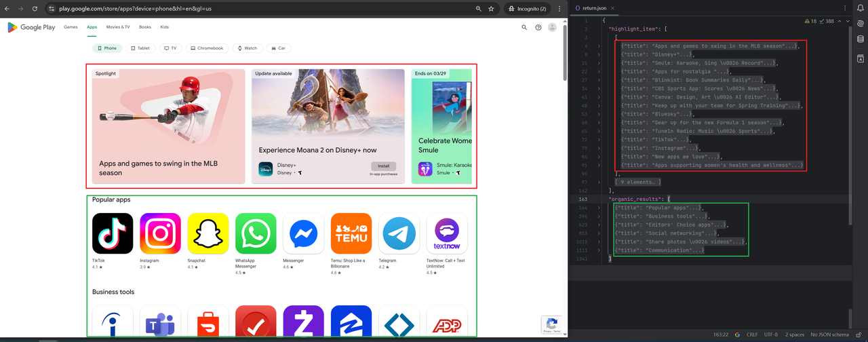Select the Phone device filter
Screen dimensions: 868x342
pos(106,48)
